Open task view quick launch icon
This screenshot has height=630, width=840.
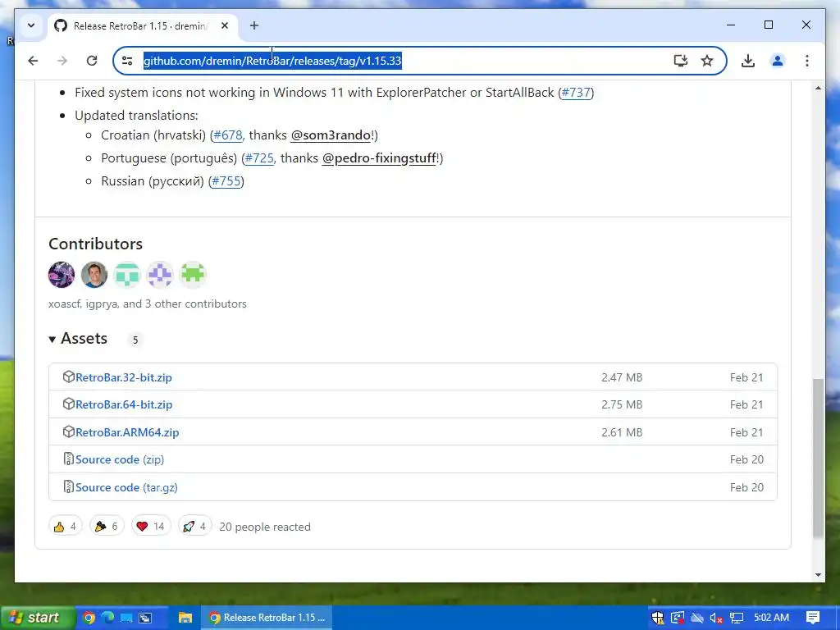click(x=145, y=619)
